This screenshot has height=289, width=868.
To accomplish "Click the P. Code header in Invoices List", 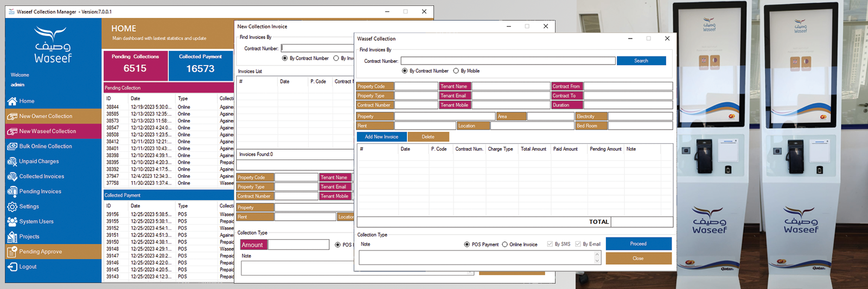I will point(318,81).
